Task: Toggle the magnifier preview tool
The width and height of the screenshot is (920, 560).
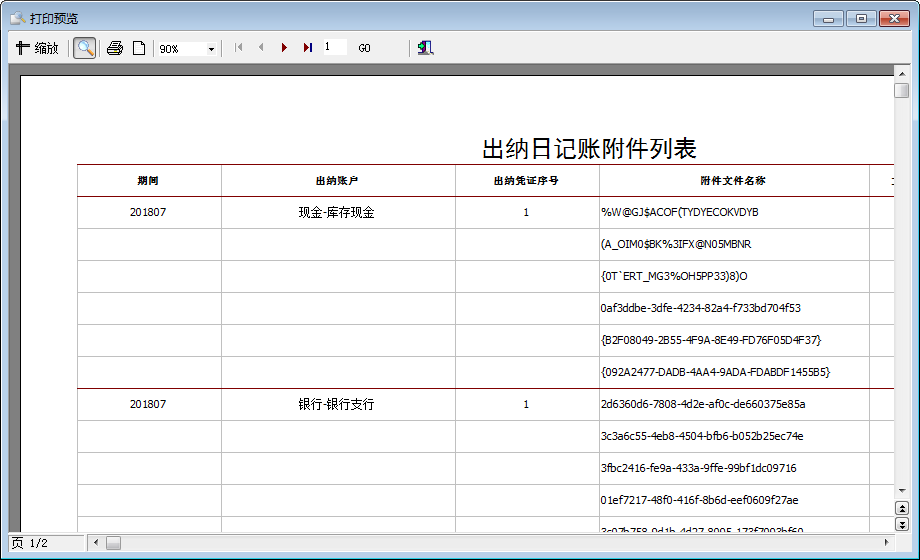Action: click(x=85, y=48)
